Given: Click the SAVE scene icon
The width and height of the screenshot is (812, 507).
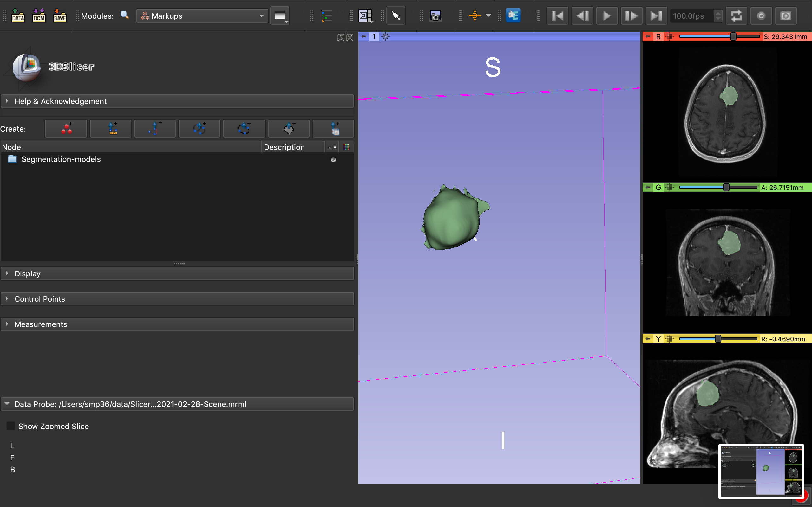Looking at the screenshot, I should tap(60, 16).
